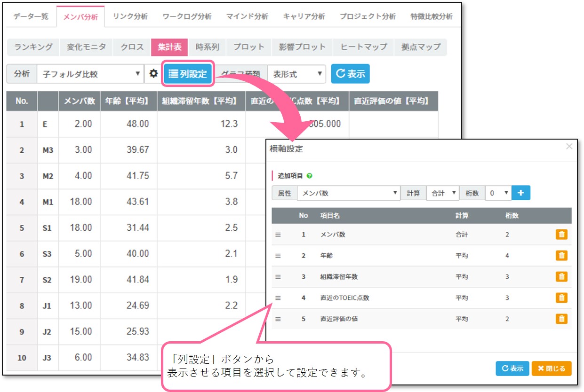The image size is (584, 392).
Task: Expand the 桁数 digits dropdown
Action: click(497, 193)
